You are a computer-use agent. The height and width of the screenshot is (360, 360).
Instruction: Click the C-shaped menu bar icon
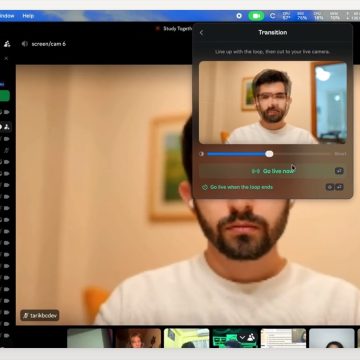tap(272, 16)
